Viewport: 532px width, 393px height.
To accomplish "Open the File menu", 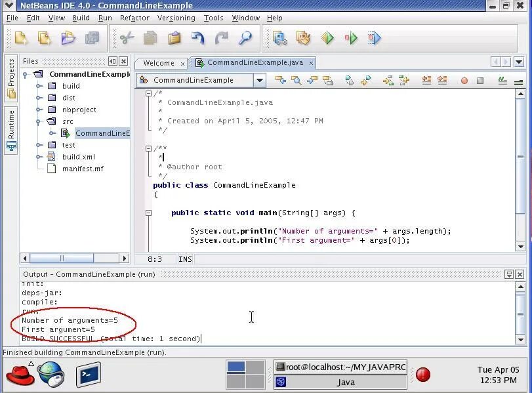I will coord(12,18).
